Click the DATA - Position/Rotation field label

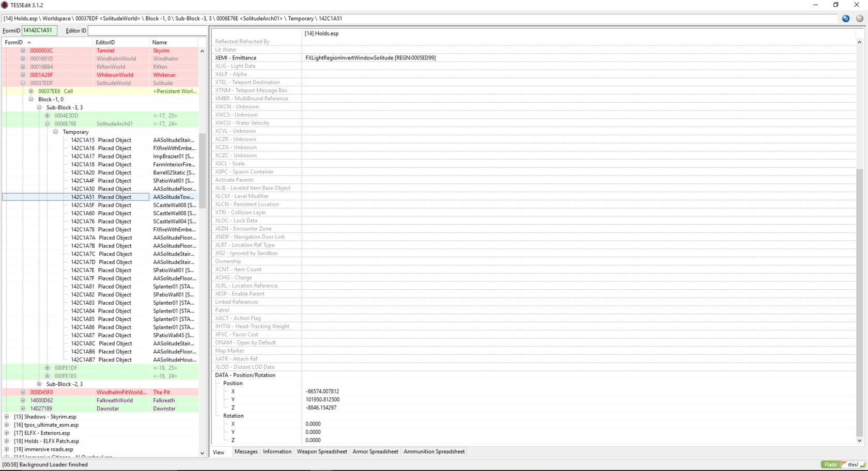click(245, 375)
